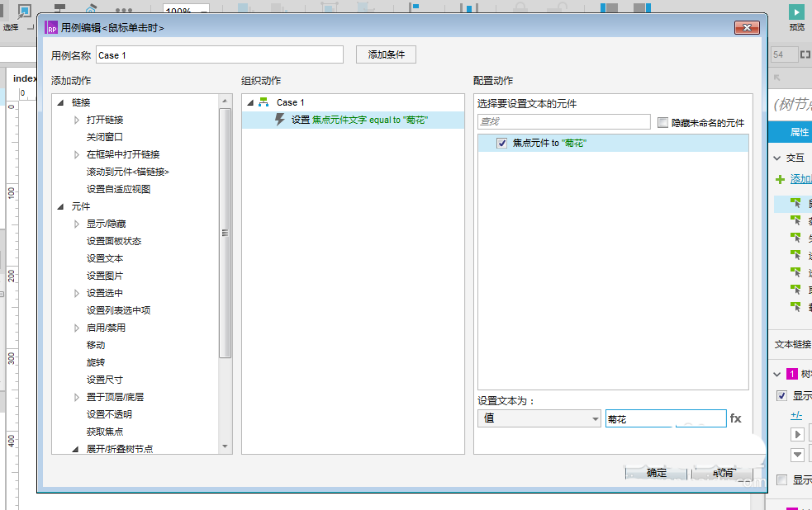The height and width of the screenshot is (510, 812).
Task: Click the Preview play icon in toolbar
Action: [x=796, y=12]
